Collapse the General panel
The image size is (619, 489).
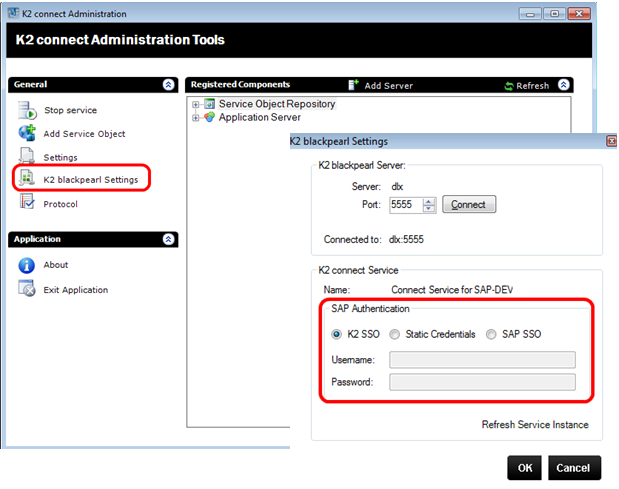(169, 84)
